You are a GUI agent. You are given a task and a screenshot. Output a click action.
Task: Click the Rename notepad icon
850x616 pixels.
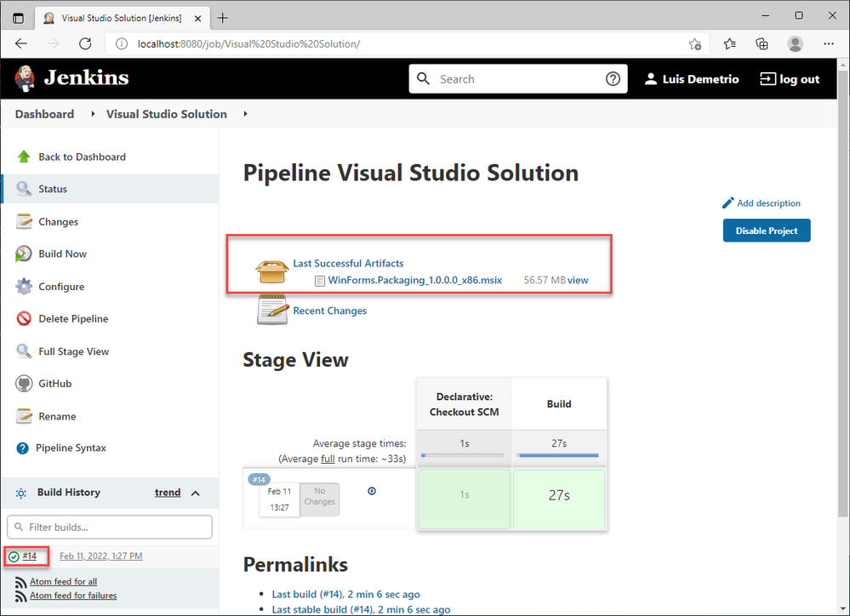(24, 416)
